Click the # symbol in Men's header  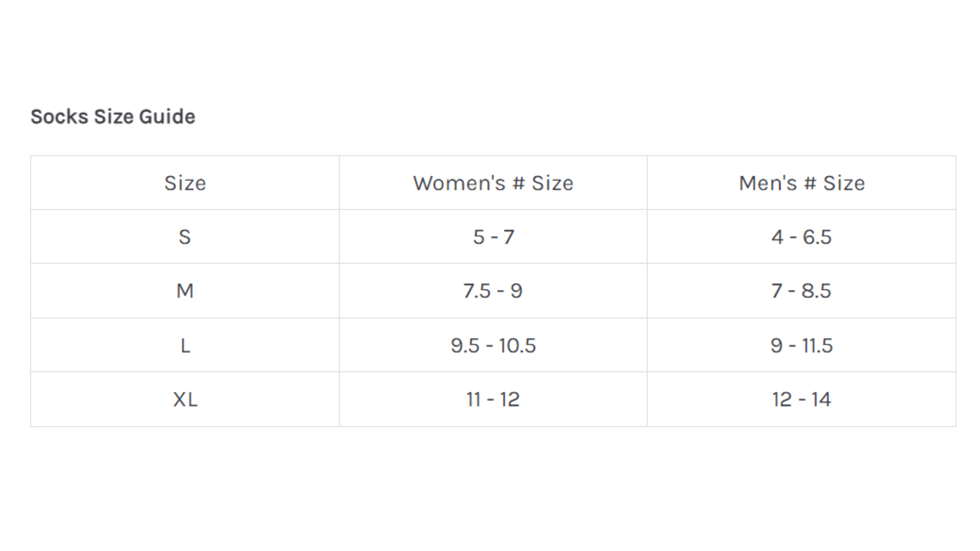coord(810,183)
